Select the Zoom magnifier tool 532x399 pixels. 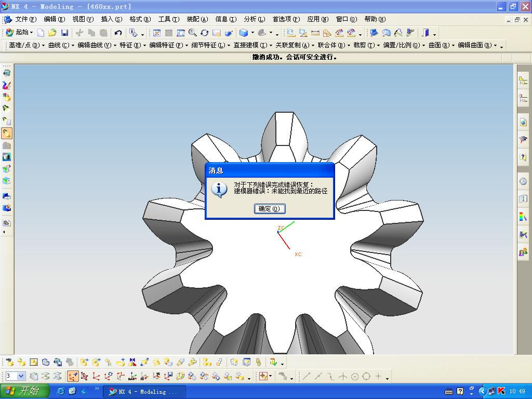pos(192,33)
